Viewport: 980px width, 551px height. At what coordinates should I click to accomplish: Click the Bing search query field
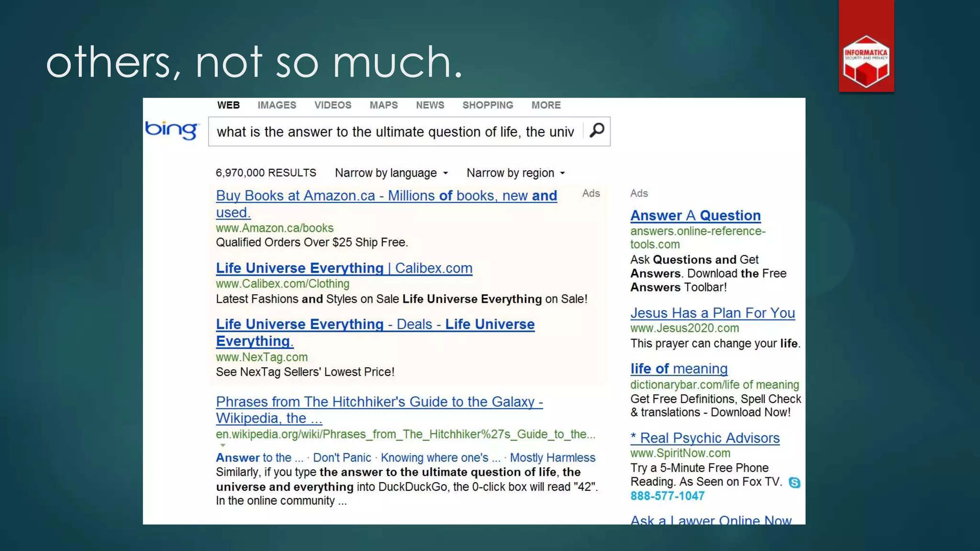(x=395, y=132)
